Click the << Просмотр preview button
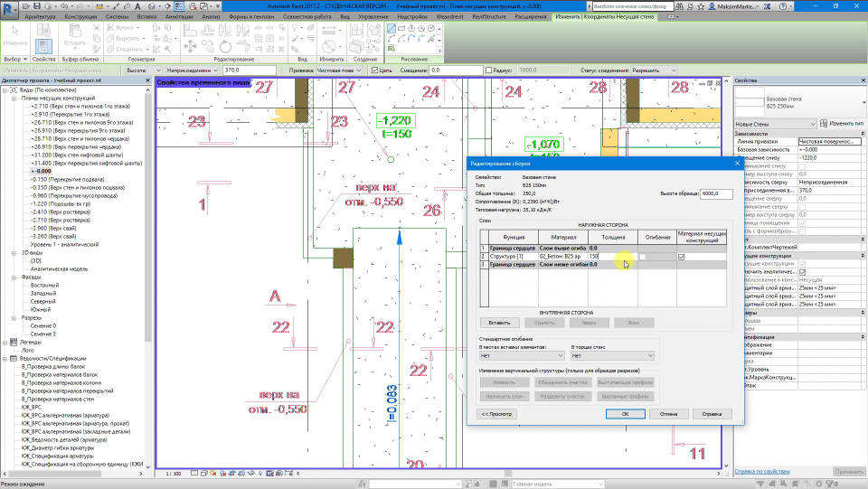The image size is (868, 489). 496,414
